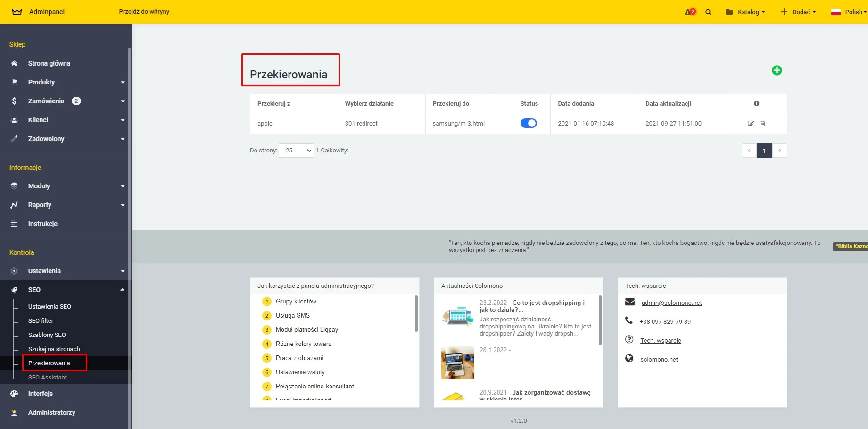This screenshot has width=868, height=429.
Task: Open search with the magnifier icon
Action: [708, 12]
